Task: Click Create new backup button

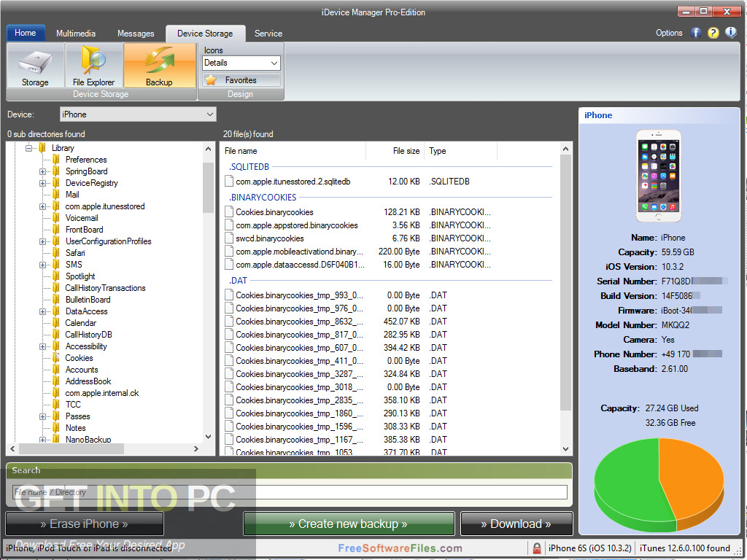Action: tap(348, 524)
